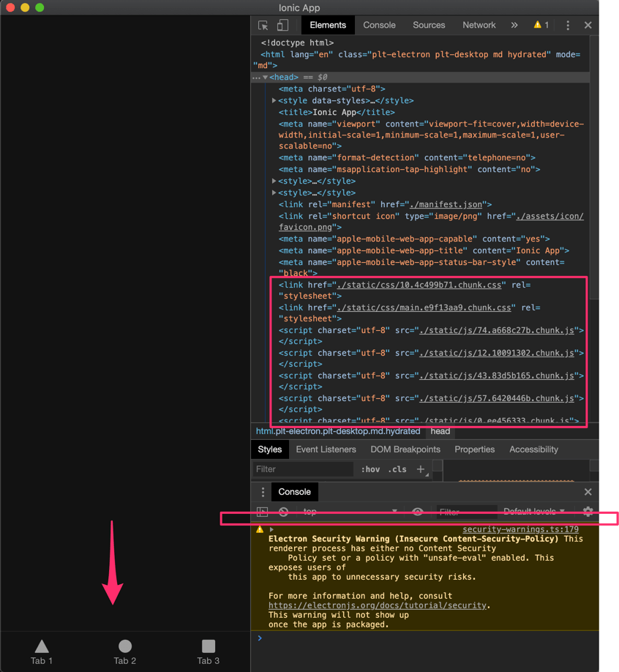Image resolution: width=619 pixels, height=672 pixels.
Task: Open the console drawer three-dot menu
Action: (x=263, y=492)
